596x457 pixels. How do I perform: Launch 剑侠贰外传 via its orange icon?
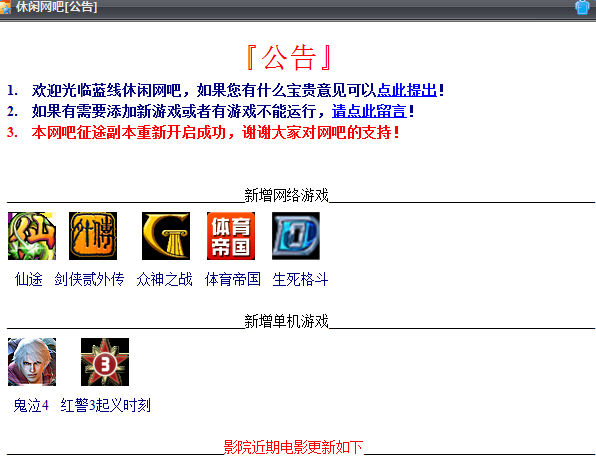click(93, 236)
